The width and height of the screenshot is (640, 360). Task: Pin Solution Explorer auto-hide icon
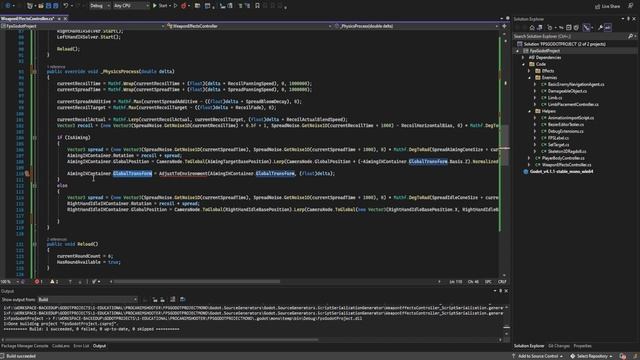coord(629,19)
